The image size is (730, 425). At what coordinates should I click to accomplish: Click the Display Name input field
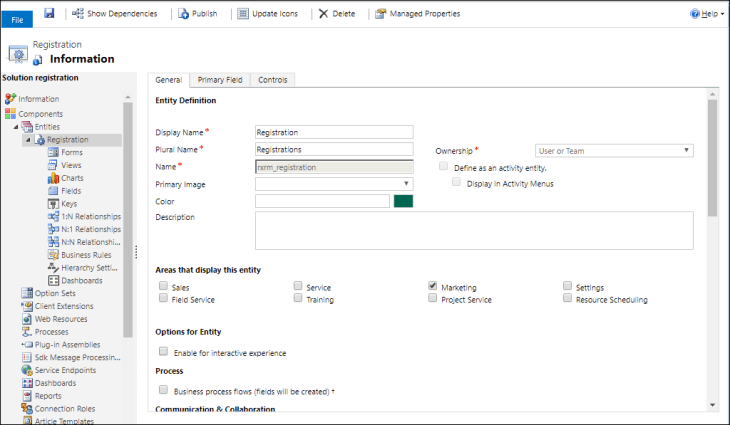[x=334, y=132]
